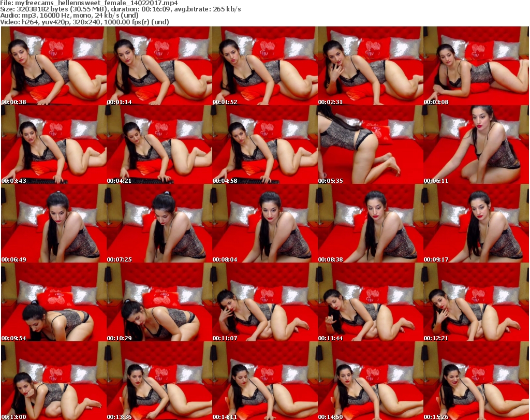
Task: Select the frame timestamped 00:13:00
Action: point(54,381)
